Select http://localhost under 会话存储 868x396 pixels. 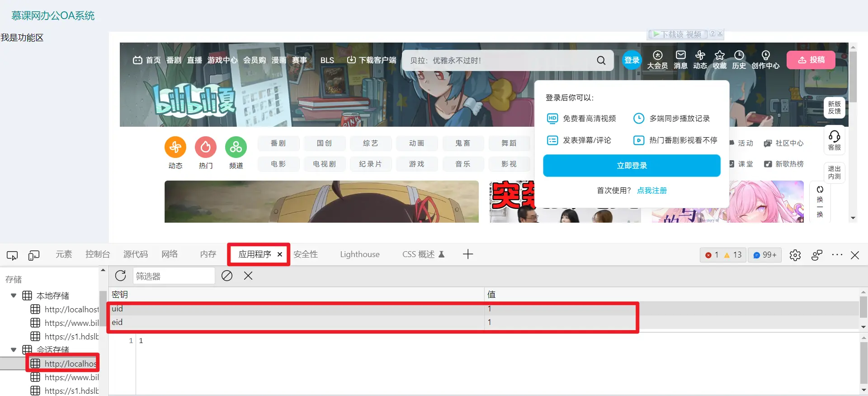65,363
